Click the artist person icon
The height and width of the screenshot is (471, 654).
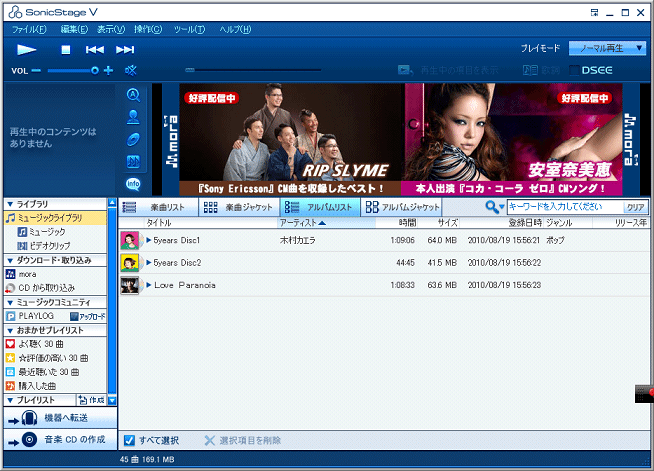pyautogui.click(x=133, y=117)
